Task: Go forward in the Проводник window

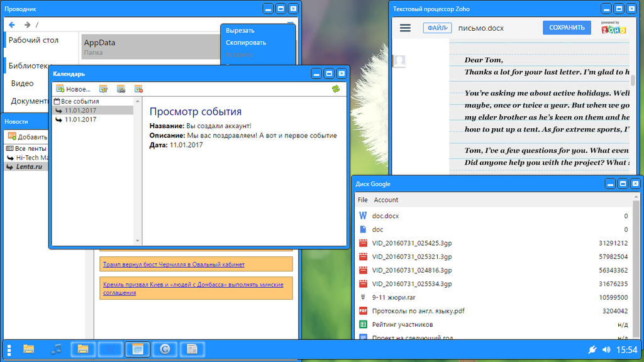Action: click(27, 25)
